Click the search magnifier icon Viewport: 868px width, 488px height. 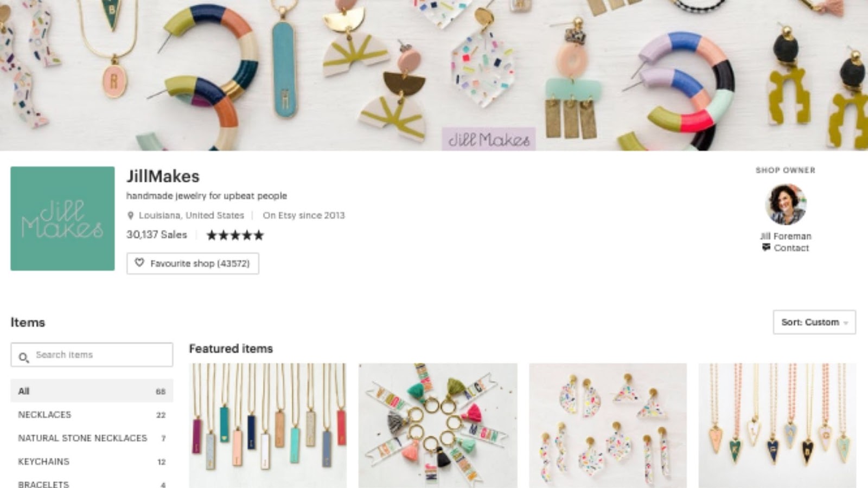tap(23, 357)
